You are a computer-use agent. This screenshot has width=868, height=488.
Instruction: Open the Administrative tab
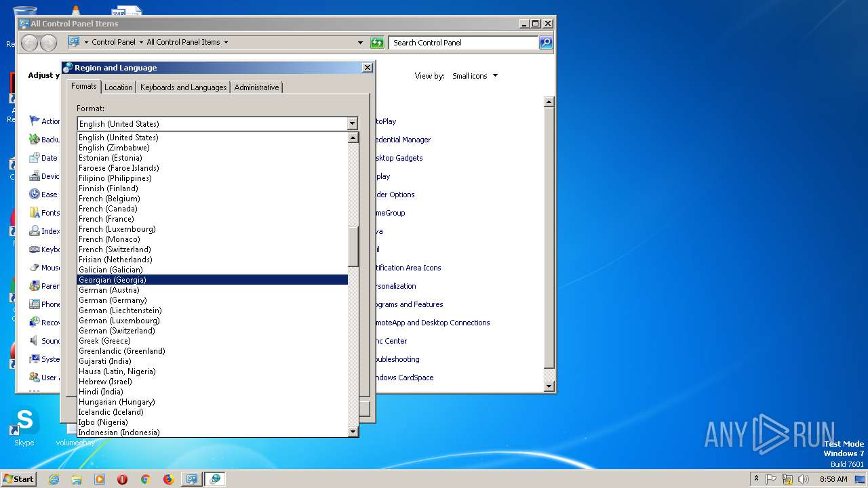[256, 87]
